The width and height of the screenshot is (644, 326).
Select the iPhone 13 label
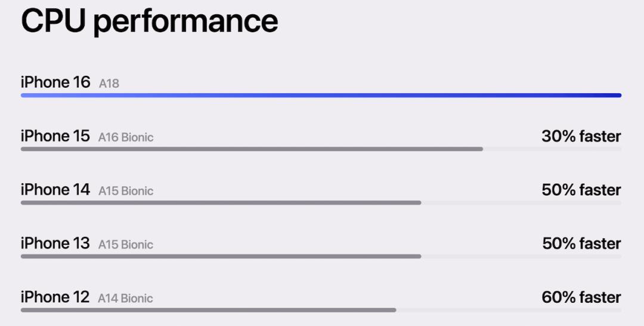(55, 244)
